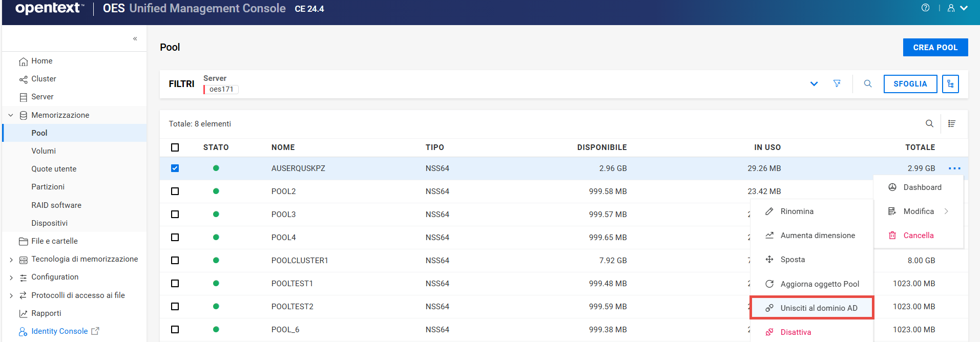Uncheck the AUSERQUSKPZ pool checkbox
The width and height of the screenshot is (980, 342).
point(175,168)
